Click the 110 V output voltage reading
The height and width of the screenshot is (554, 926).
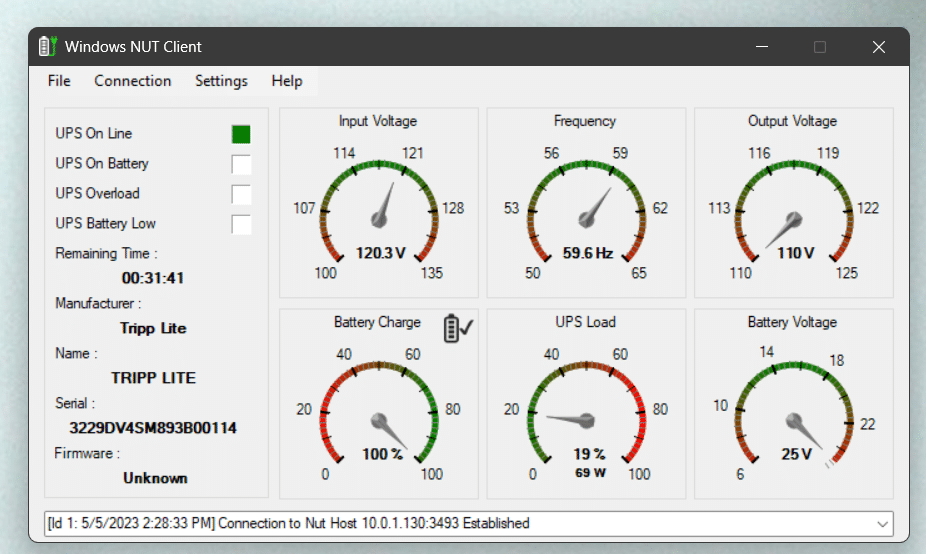[x=795, y=253]
